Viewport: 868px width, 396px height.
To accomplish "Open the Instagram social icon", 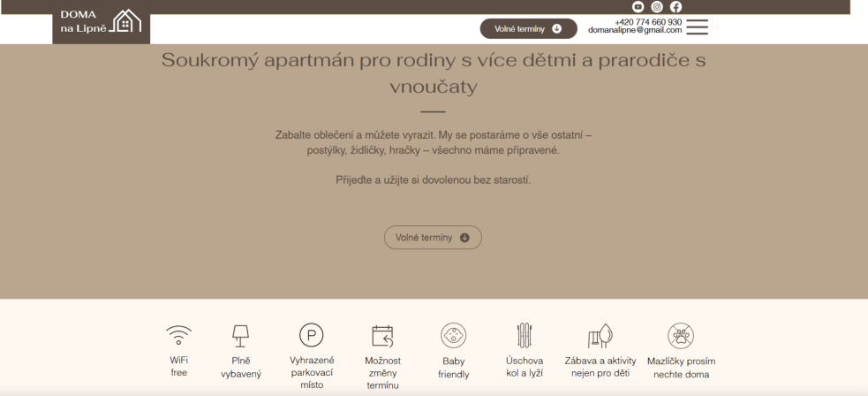I will click(x=657, y=7).
